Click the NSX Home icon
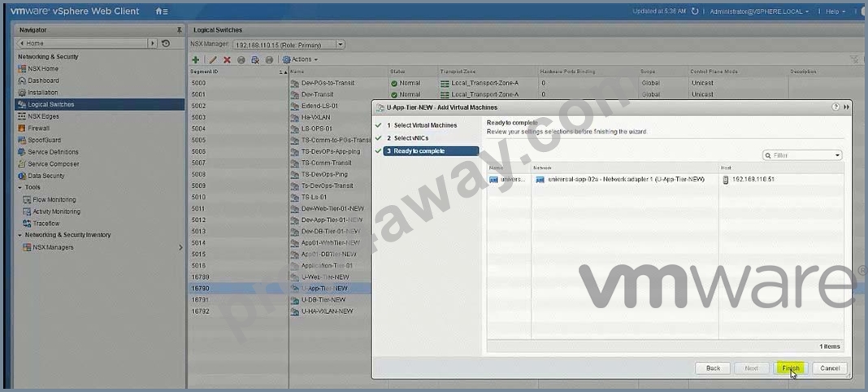Image resolution: width=868 pixels, height=392 pixels. click(x=22, y=68)
